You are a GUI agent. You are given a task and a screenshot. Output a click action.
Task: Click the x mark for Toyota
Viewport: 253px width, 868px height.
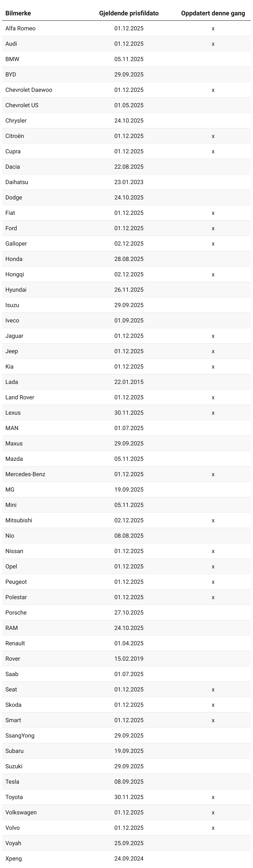point(213,797)
